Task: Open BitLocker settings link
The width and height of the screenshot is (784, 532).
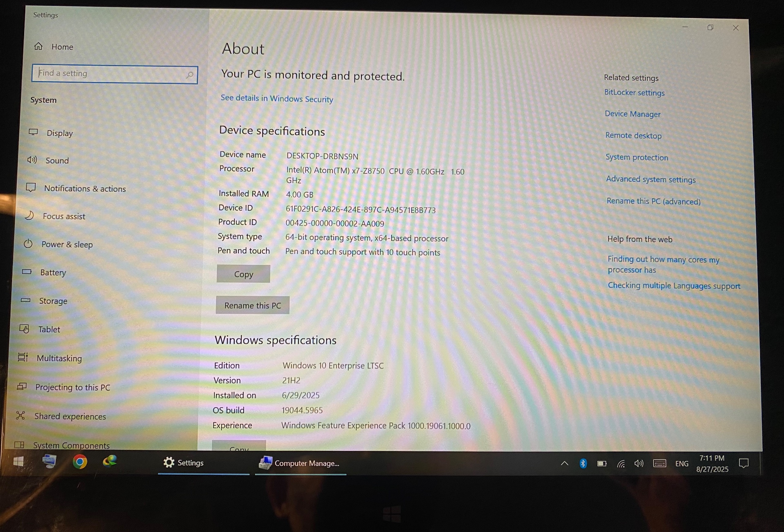Action: (634, 92)
